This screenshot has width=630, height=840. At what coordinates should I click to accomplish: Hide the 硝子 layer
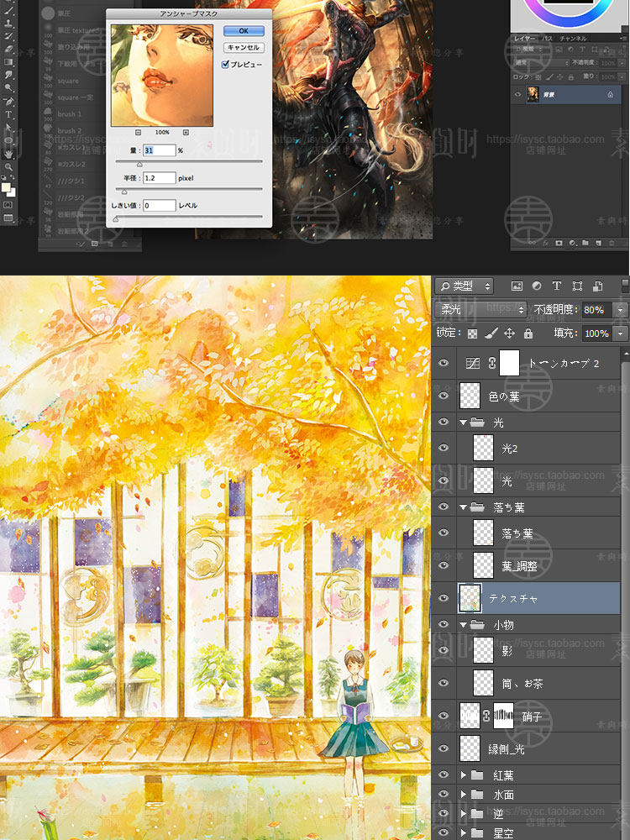pyautogui.click(x=444, y=716)
